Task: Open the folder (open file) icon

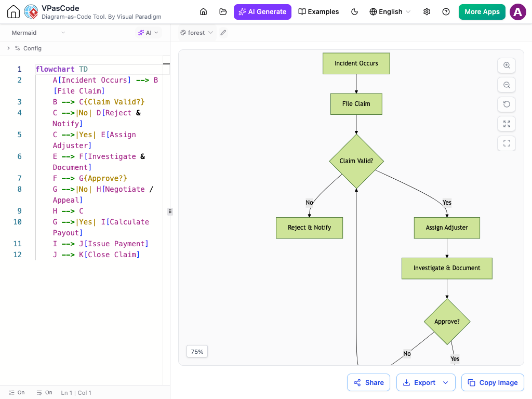Action: (x=223, y=12)
